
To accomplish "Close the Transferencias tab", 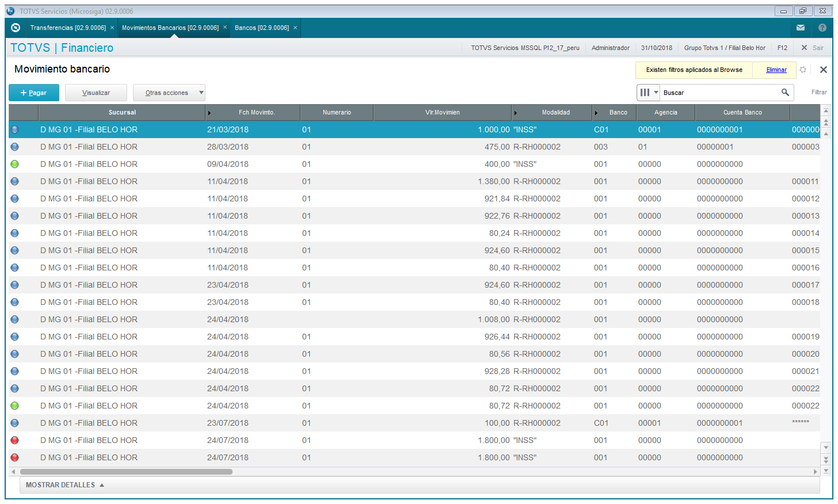I will [112, 28].
